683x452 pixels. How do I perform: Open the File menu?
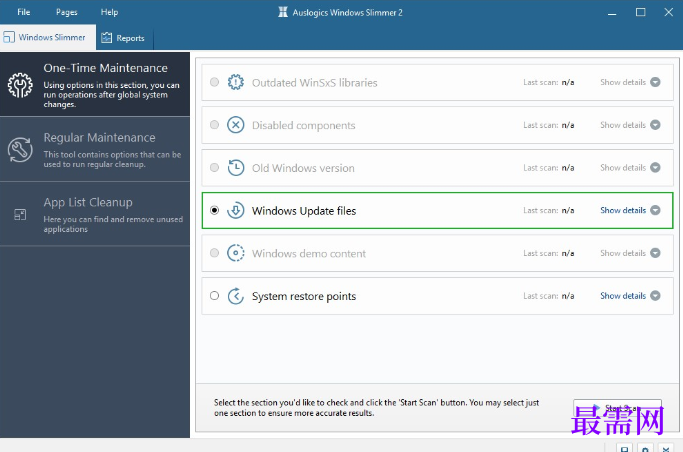click(24, 12)
